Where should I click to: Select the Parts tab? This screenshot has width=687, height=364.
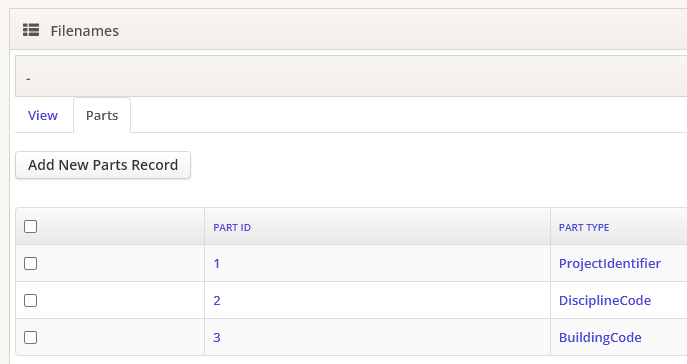[102, 115]
